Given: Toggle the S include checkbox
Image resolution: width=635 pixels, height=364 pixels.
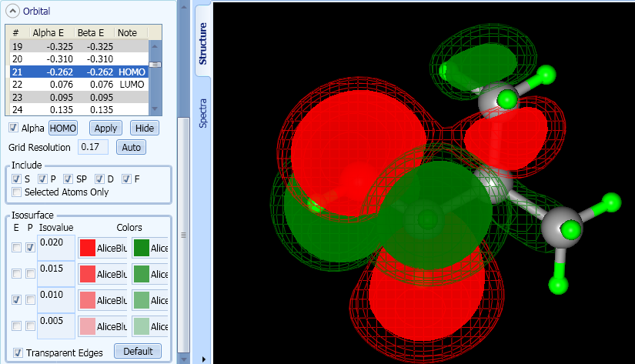Looking at the screenshot, I should click(x=17, y=179).
